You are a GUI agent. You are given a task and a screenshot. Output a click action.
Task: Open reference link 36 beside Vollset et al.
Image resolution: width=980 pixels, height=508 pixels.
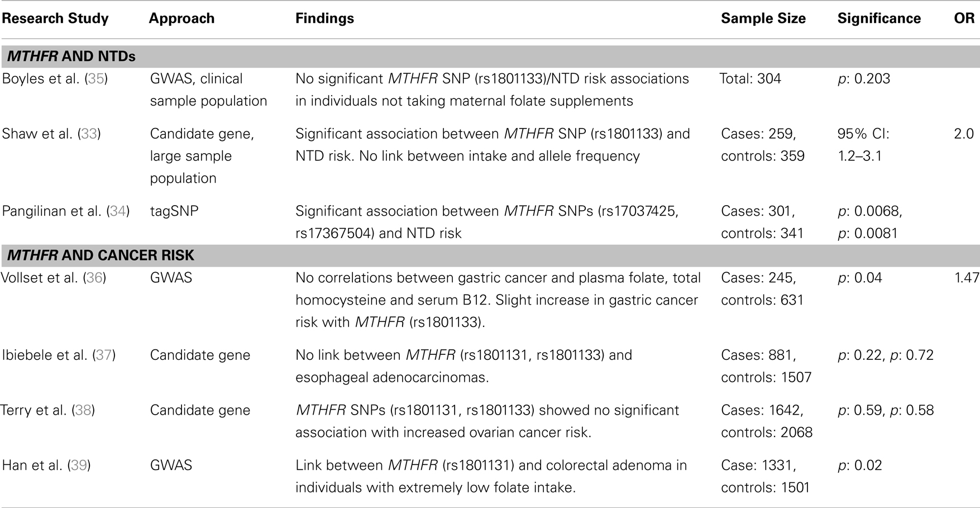[95, 278]
